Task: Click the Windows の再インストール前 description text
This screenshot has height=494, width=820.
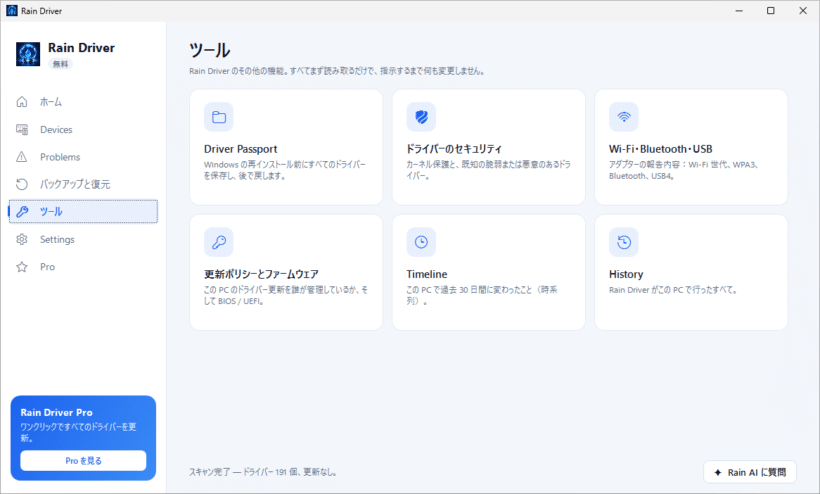Action: pyautogui.click(x=285, y=170)
